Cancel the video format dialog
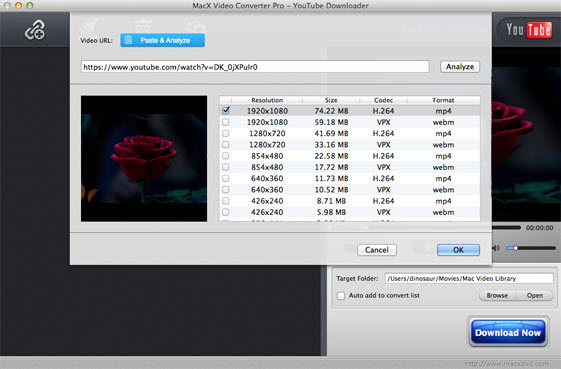Viewport: 561px width, 369px height. click(377, 250)
